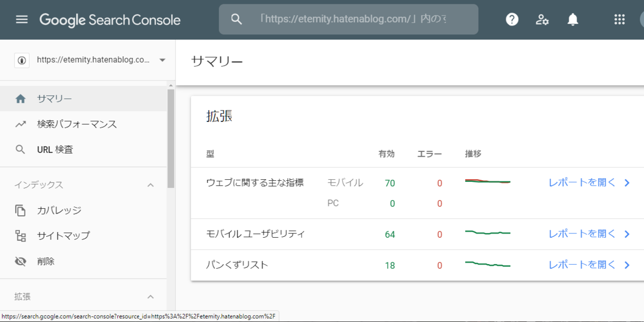Collapse the インデックス section
Viewport: 644px width, 322px height.
(151, 185)
